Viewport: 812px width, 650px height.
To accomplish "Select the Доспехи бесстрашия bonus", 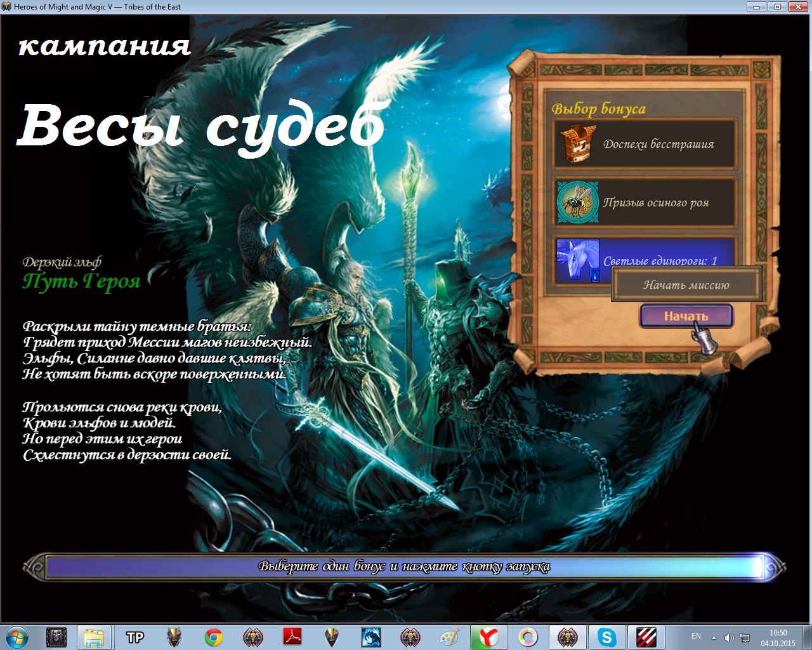I will 645,144.
